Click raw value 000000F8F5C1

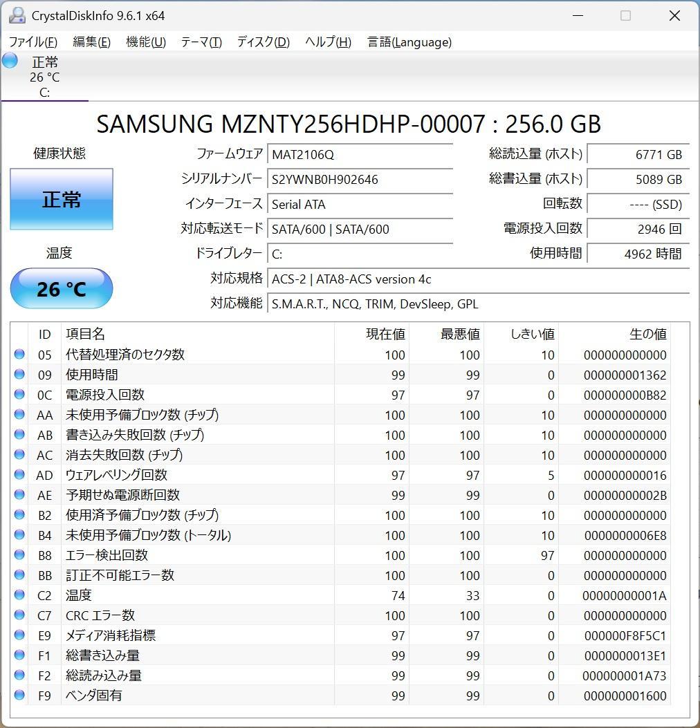[625, 635]
